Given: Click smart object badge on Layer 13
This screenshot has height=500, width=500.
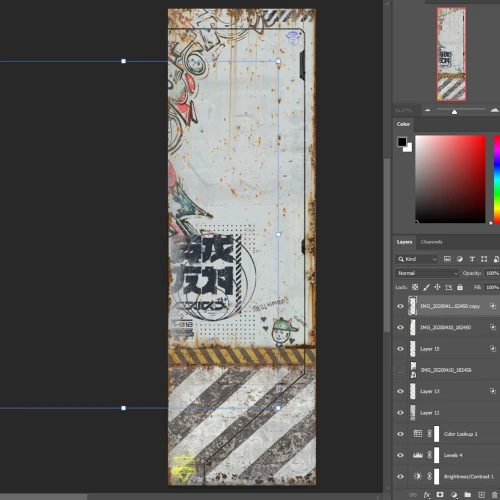Looking at the screenshot, I should [x=493, y=391].
